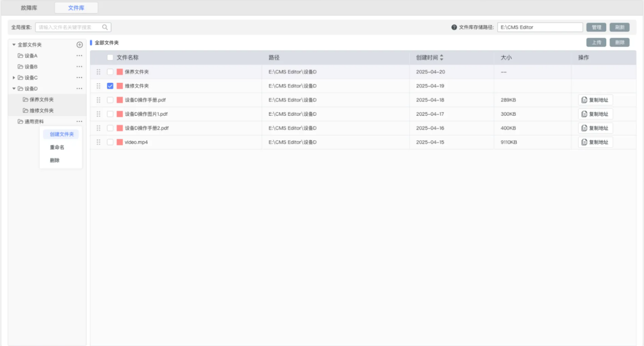Click the help icon next to 文件库存储路径
Viewport: 644px width, 346px height.
point(454,27)
